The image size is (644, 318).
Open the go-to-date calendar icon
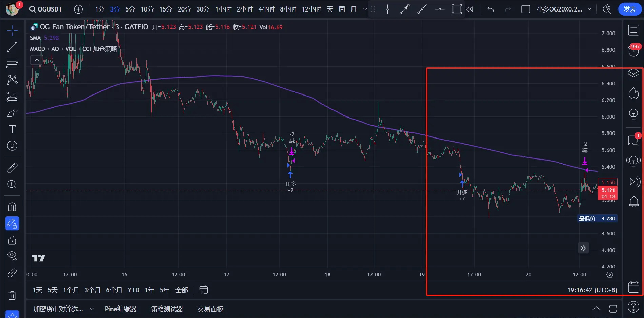pos(203,290)
